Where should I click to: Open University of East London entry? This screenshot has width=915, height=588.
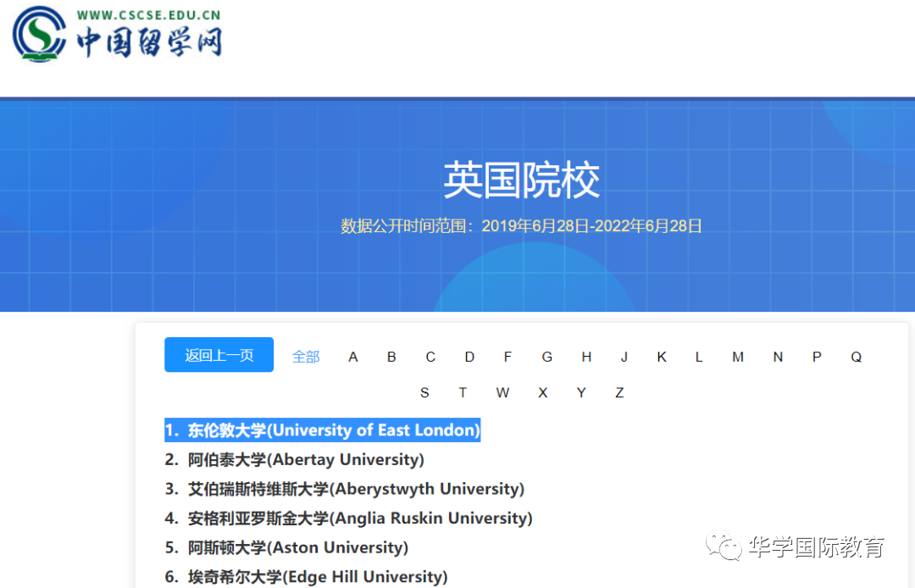coord(322,430)
